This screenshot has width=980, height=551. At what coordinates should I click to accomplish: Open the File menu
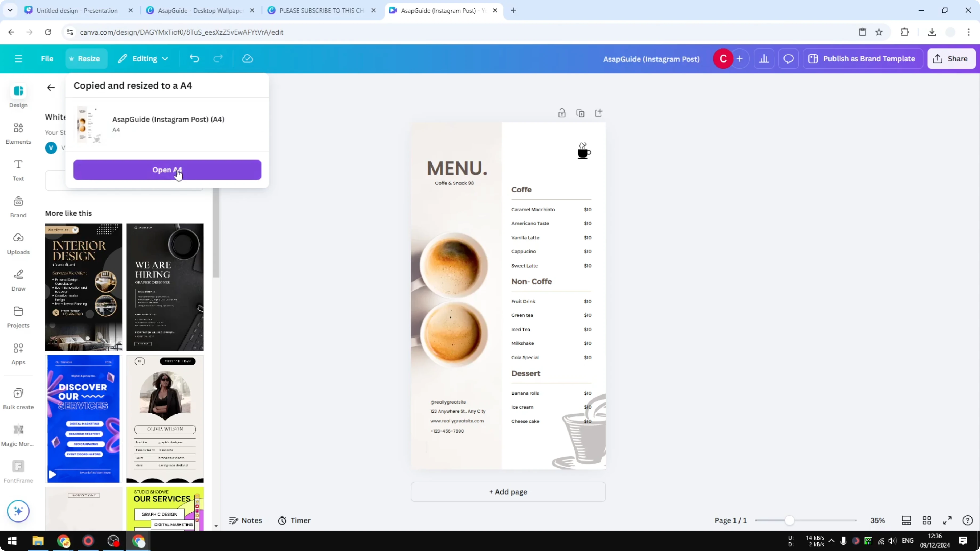point(47,59)
